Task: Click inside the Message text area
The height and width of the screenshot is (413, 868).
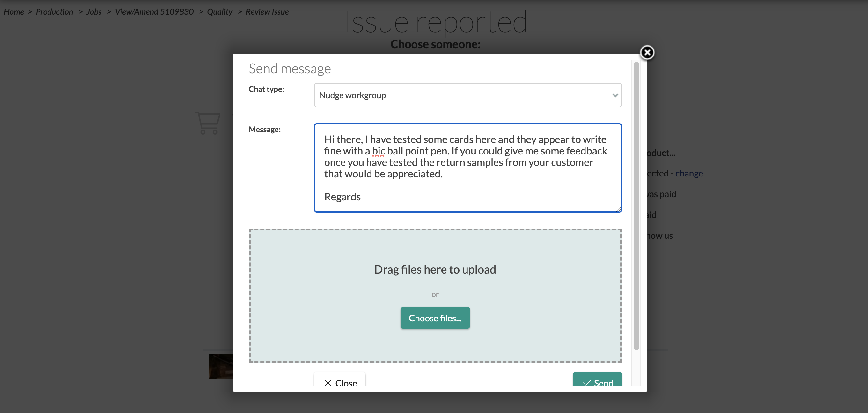Action: (467, 168)
